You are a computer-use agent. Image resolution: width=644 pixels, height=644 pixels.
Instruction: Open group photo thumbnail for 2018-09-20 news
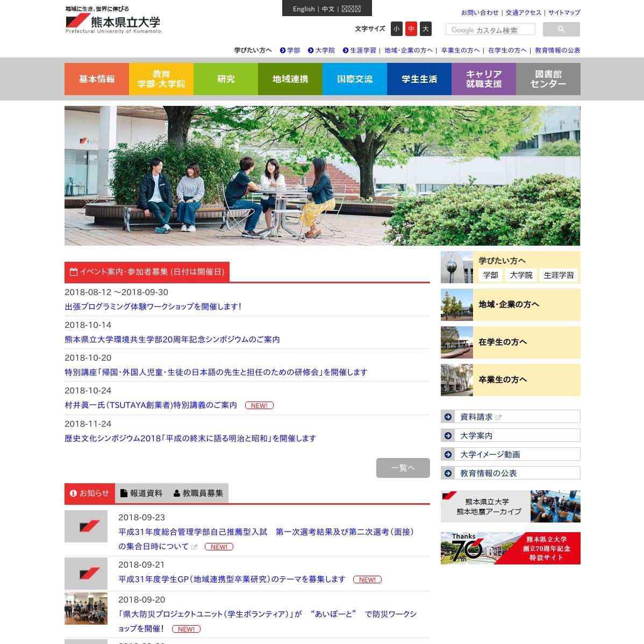86,609
